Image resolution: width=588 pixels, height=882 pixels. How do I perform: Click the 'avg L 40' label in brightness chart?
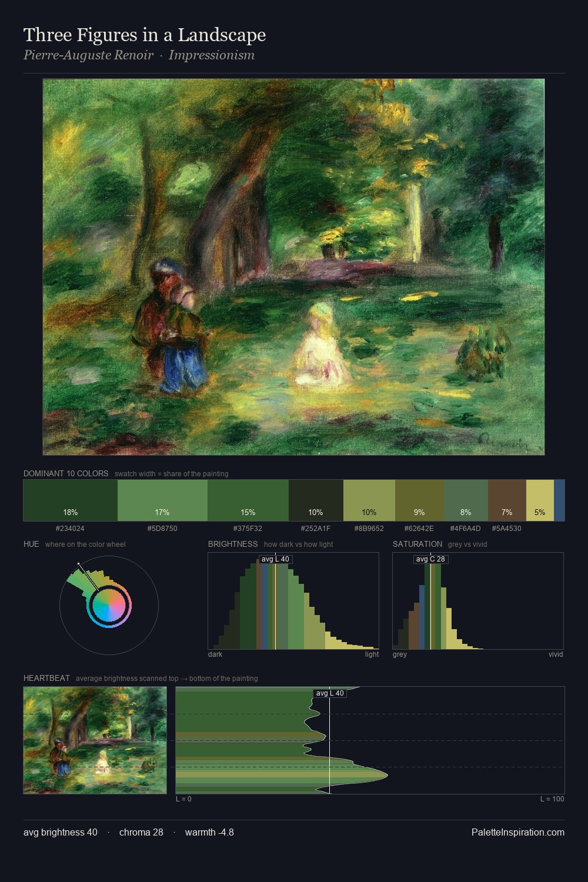pos(275,559)
